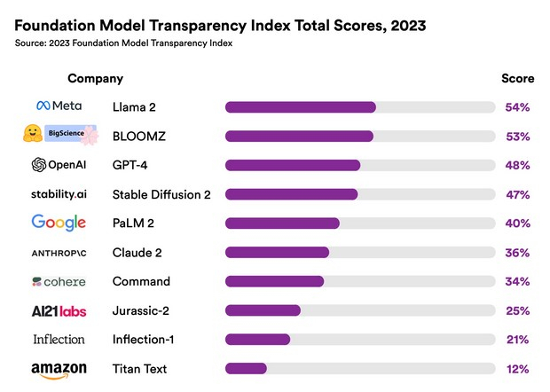Click the Meta logo
This screenshot has width=550, height=392.
(59, 106)
